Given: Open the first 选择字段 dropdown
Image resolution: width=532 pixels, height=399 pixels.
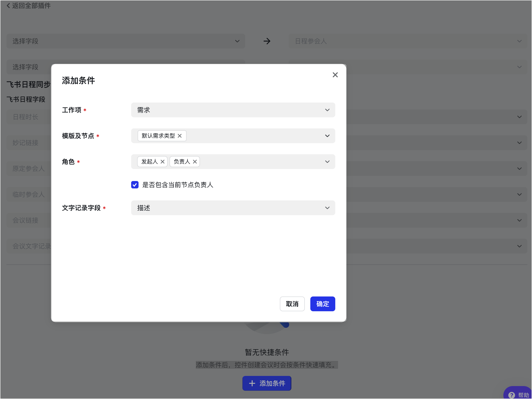Looking at the screenshot, I should (x=126, y=41).
